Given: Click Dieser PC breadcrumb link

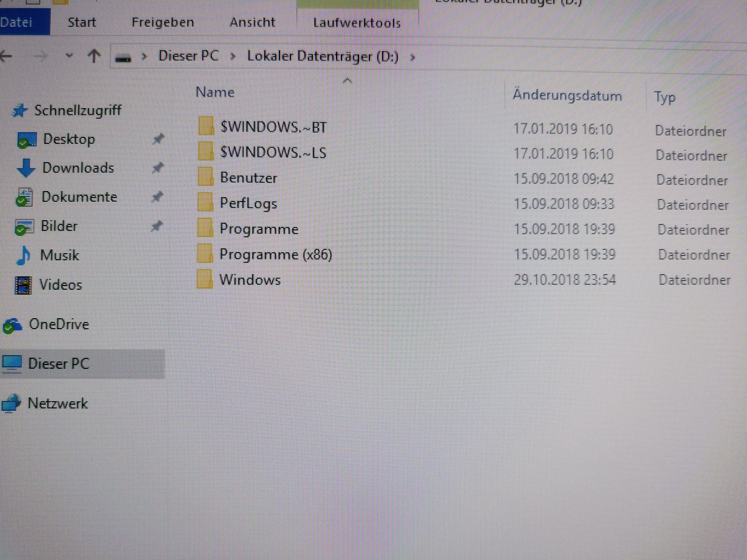Looking at the screenshot, I should coord(189,56).
